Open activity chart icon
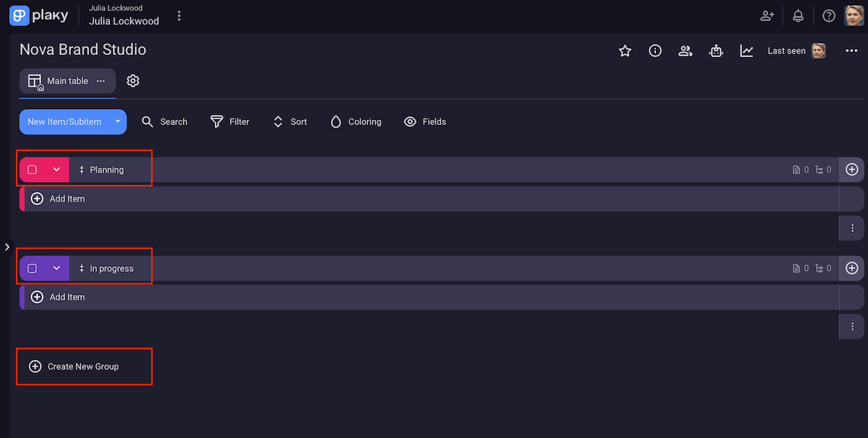Image resolution: width=868 pixels, height=438 pixels. (746, 51)
